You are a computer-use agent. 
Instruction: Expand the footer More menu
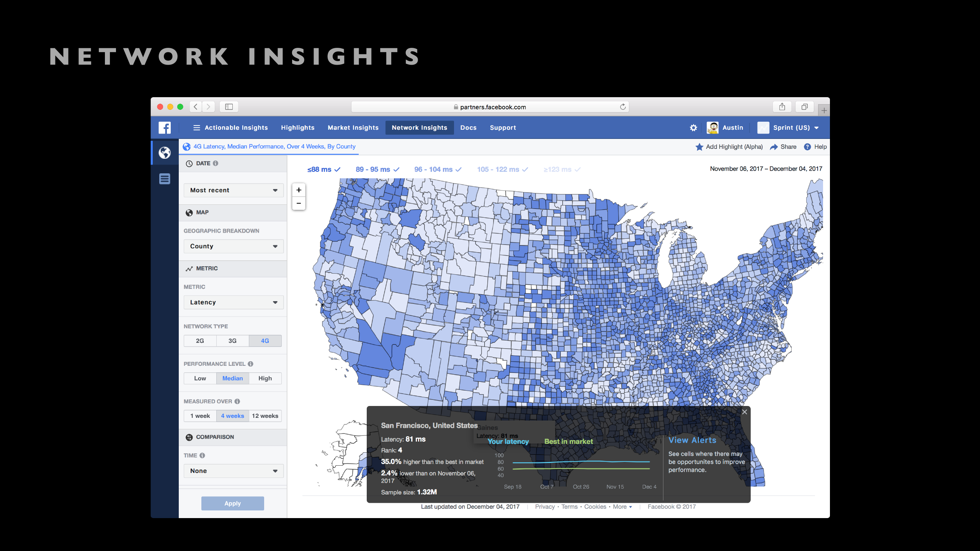pos(622,507)
